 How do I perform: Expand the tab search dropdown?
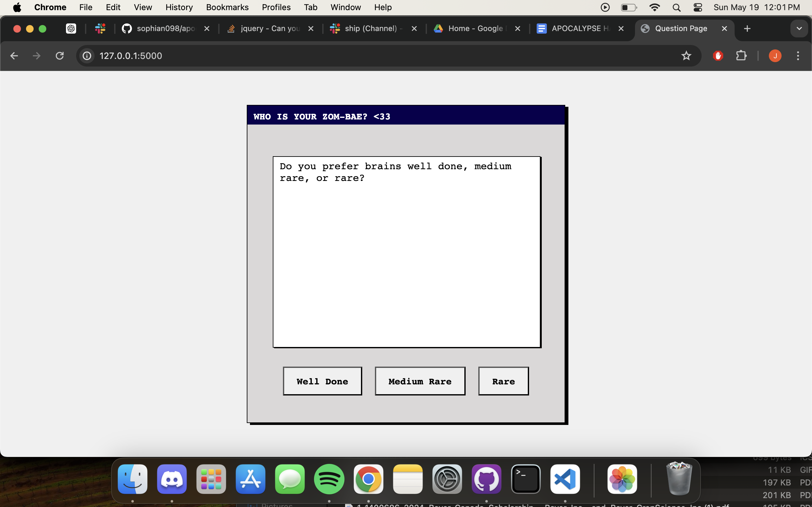point(799,29)
